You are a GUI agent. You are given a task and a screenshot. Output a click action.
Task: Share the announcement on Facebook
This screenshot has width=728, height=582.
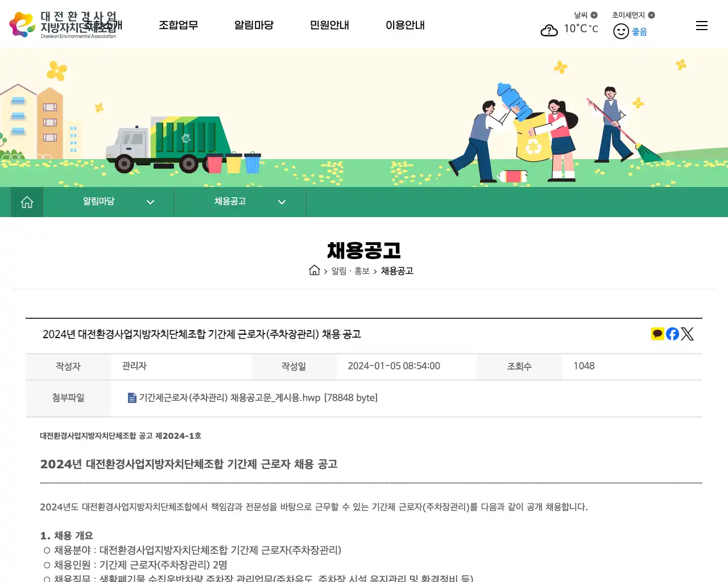point(672,334)
